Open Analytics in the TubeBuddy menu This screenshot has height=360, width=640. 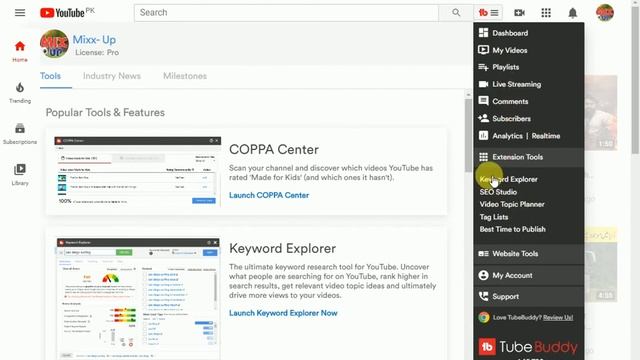(507, 136)
